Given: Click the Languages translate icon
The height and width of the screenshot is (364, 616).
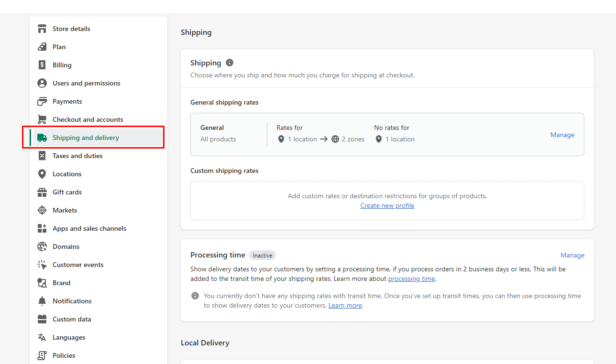Looking at the screenshot, I should point(42,337).
